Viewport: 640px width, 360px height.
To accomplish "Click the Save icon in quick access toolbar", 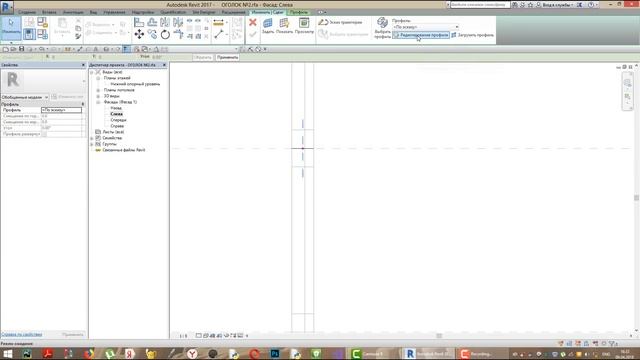I will click(x=22, y=49).
